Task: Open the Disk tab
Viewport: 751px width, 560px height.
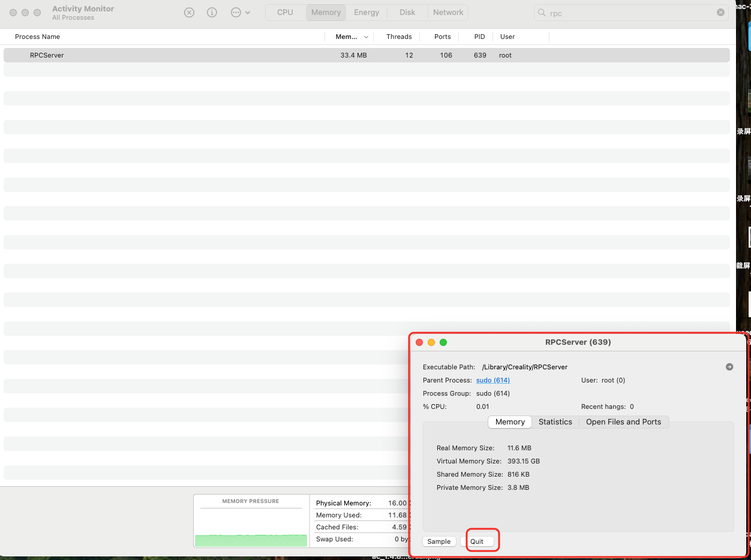Action: point(407,13)
